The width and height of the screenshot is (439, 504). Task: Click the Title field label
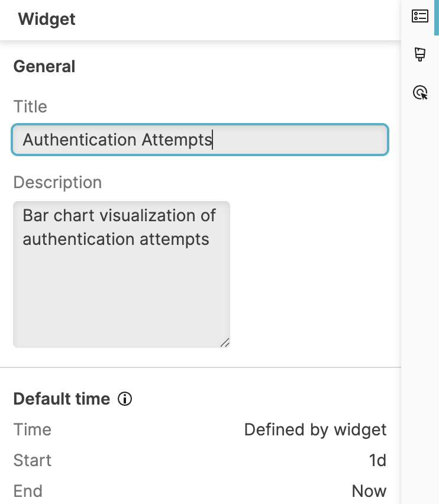click(30, 106)
